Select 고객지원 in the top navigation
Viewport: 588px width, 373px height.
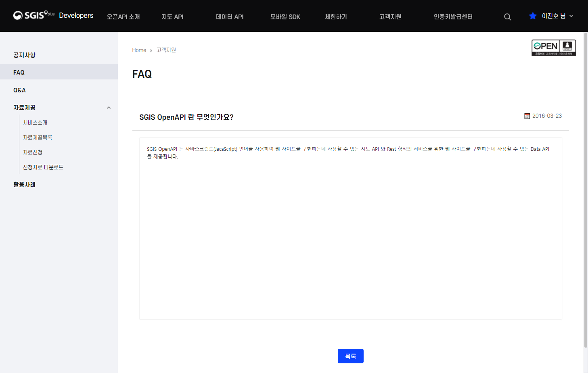coord(390,17)
